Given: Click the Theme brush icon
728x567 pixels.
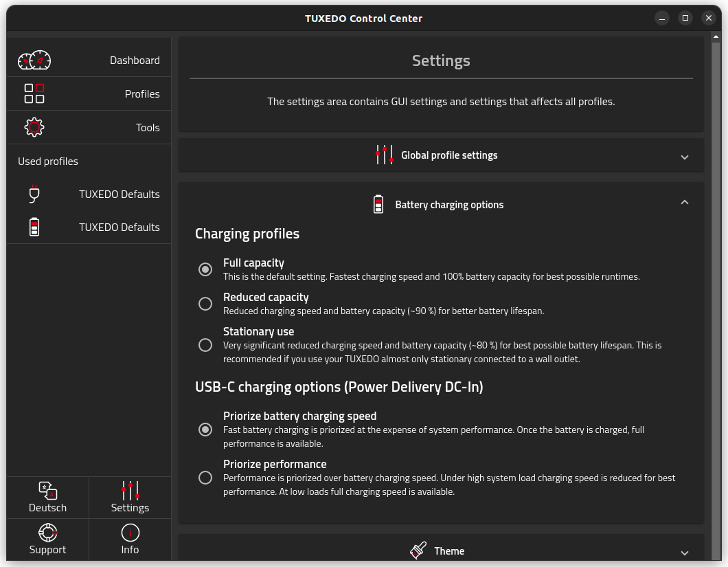Looking at the screenshot, I should pos(418,550).
